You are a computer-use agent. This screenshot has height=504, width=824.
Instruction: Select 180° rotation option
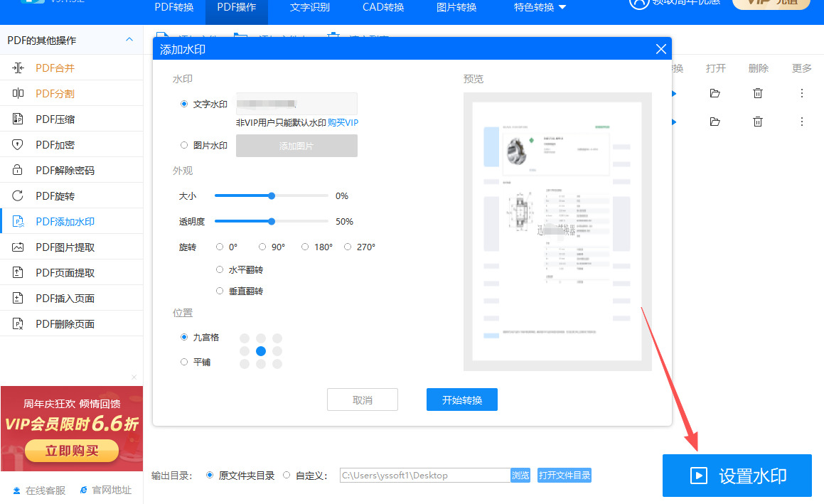[305, 247]
